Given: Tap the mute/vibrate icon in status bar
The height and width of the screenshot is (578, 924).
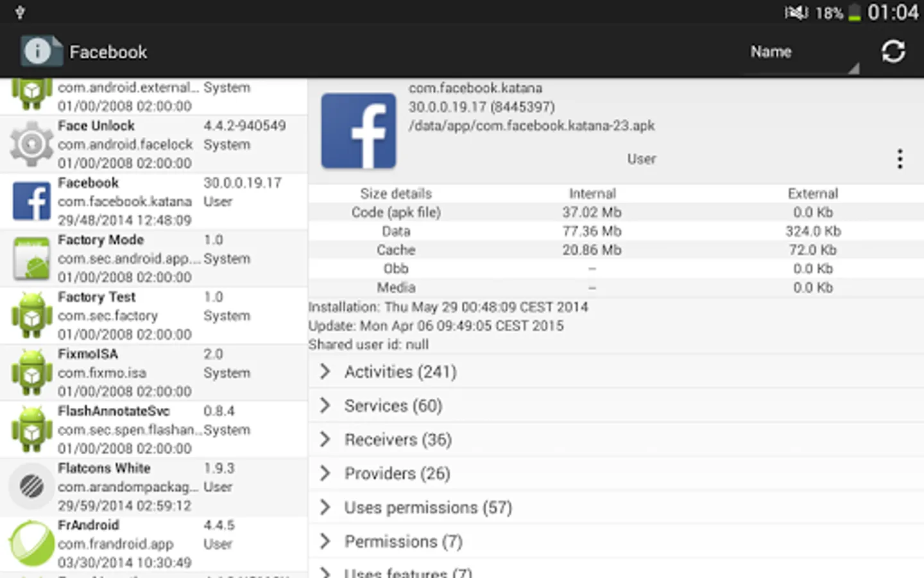Looking at the screenshot, I should point(796,12).
